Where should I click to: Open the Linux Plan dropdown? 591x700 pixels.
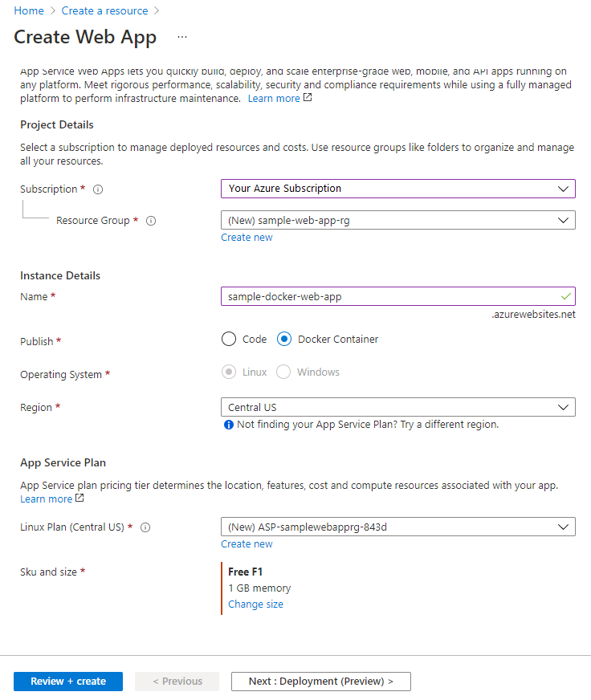[398, 527]
